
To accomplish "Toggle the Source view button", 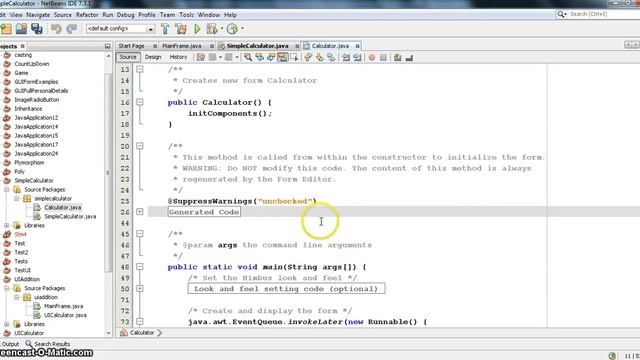I will (x=128, y=58).
